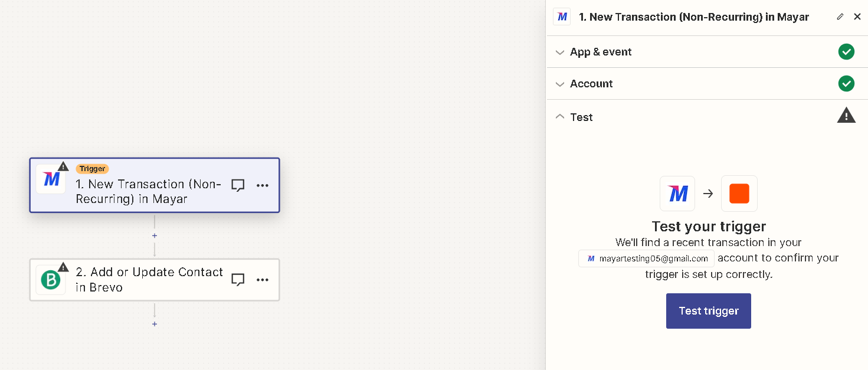Click the warning badge on Mayar step icon
868x370 pixels.
tap(63, 166)
